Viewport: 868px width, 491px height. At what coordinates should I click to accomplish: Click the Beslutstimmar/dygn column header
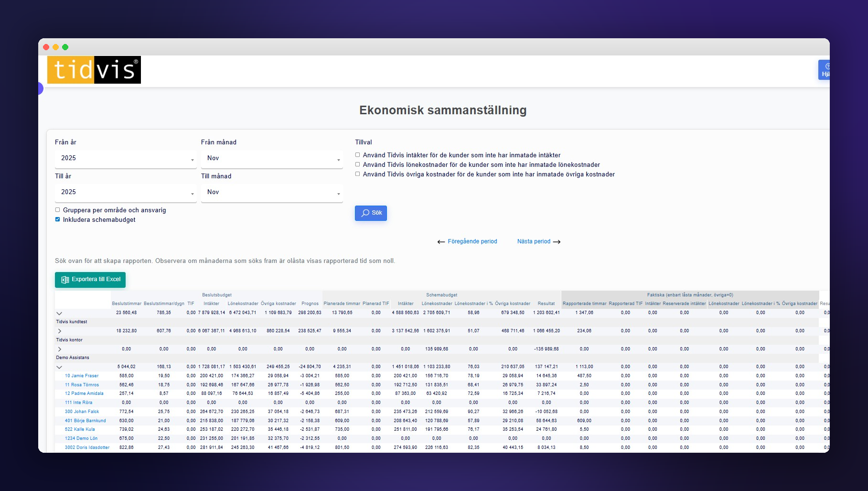[164, 304]
